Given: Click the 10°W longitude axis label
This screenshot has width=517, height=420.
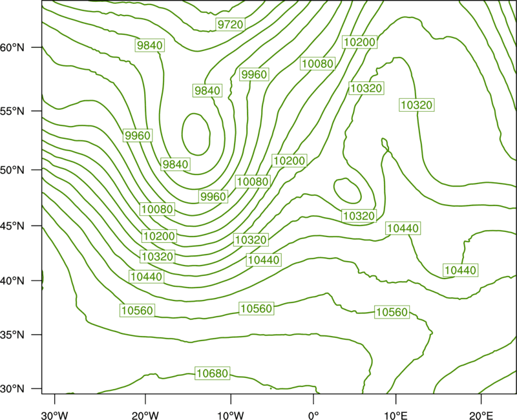Looking at the screenshot, I should pos(231,415).
